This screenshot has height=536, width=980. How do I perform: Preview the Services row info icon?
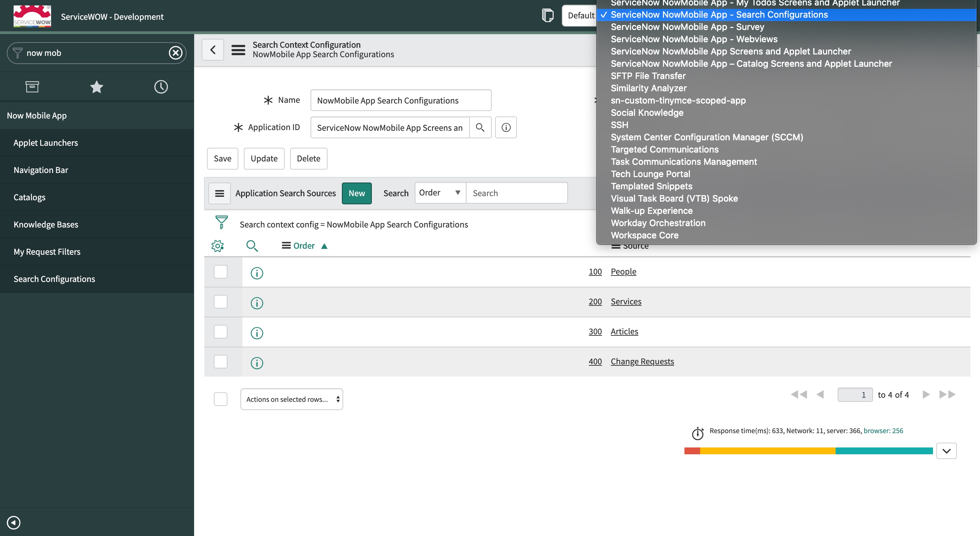pos(257,303)
